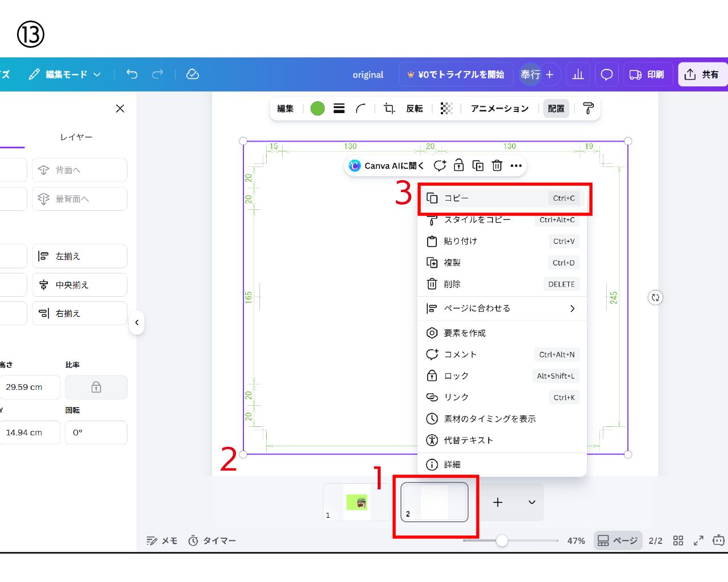Open comments speech bubble in header

tap(607, 74)
